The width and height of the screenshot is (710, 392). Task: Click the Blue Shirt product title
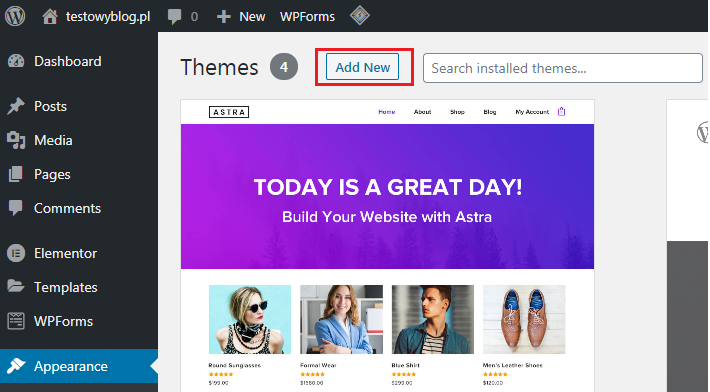pyautogui.click(x=406, y=365)
